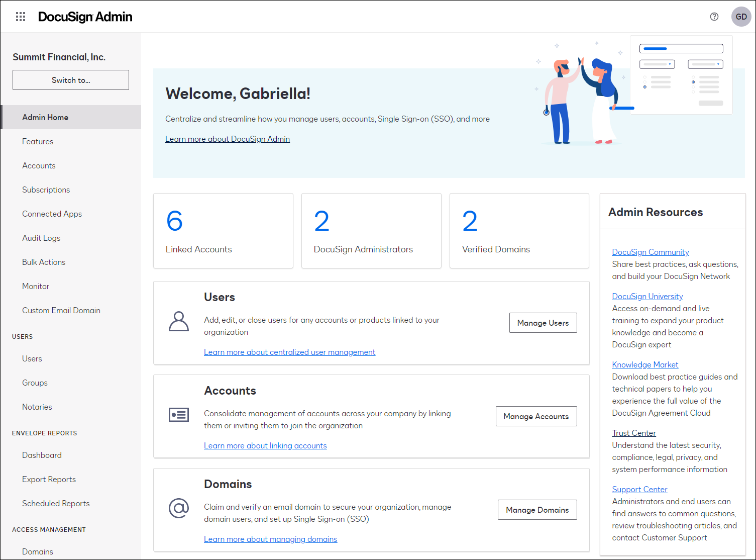Follow the Learn more about DocuSign Admin link
This screenshot has height=560, width=756.
coord(227,139)
